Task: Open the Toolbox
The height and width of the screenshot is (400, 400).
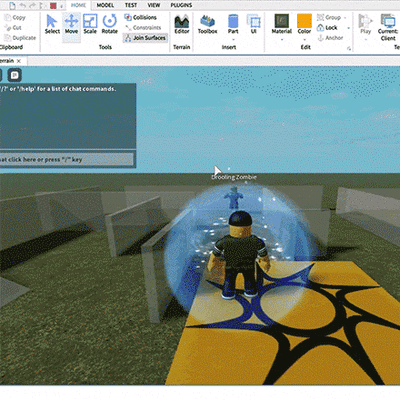Action: pos(207,24)
